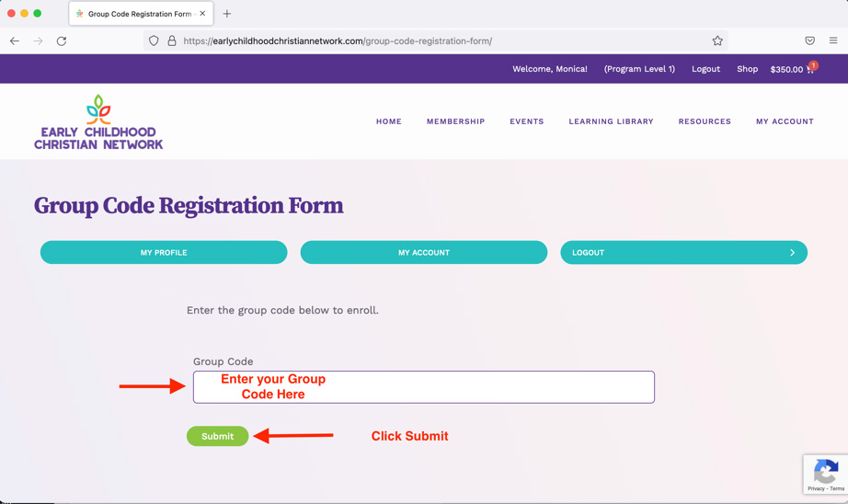
Task: Open the Membership menu item
Action: coord(455,121)
